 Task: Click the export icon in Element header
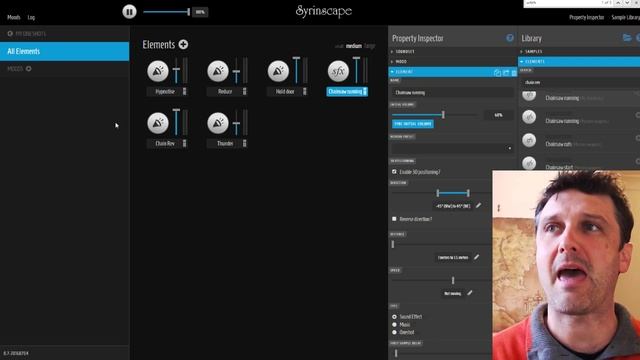[506, 73]
